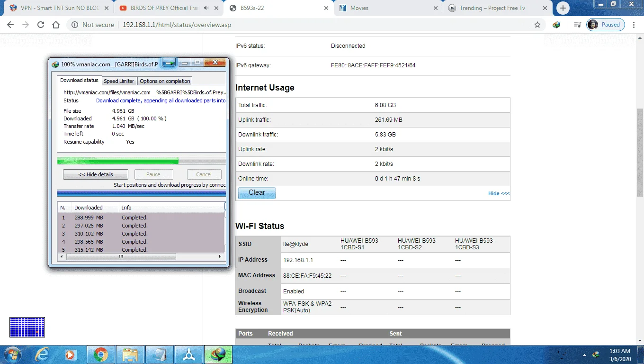Screen dimensions: 644x364
Task: Click the Pause button in download dialog
Action: pyautogui.click(x=153, y=174)
